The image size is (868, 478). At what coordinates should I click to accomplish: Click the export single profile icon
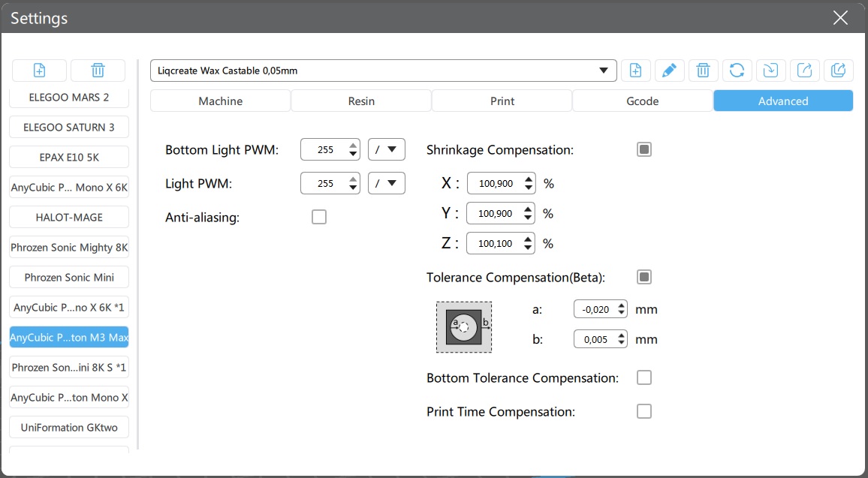pos(804,71)
